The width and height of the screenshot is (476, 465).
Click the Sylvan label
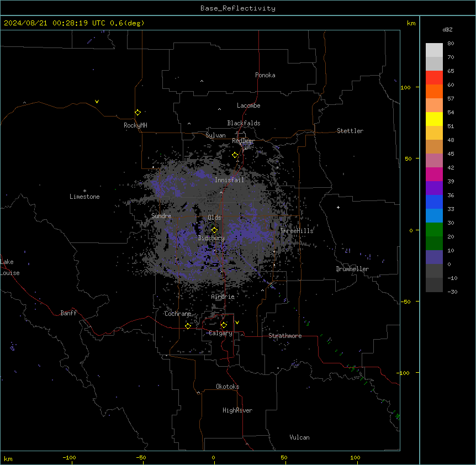click(215, 135)
